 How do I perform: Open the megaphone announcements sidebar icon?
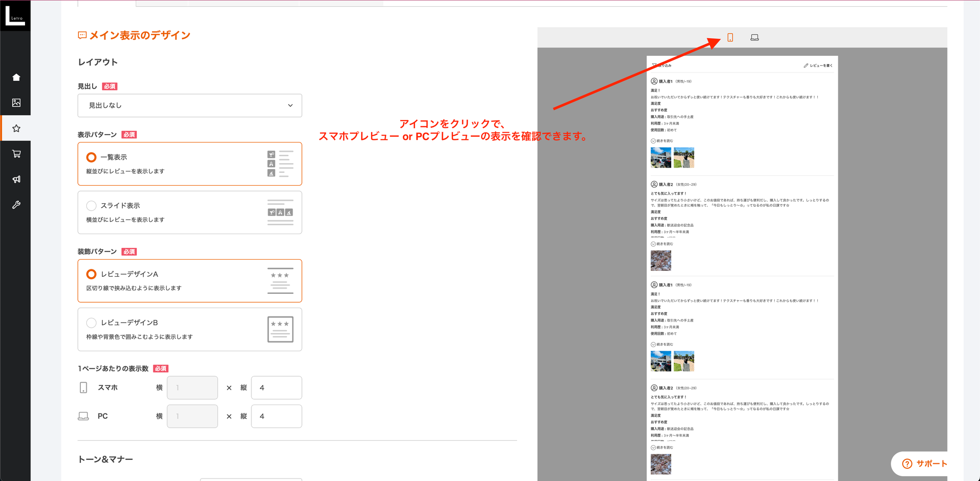pyautogui.click(x=16, y=179)
